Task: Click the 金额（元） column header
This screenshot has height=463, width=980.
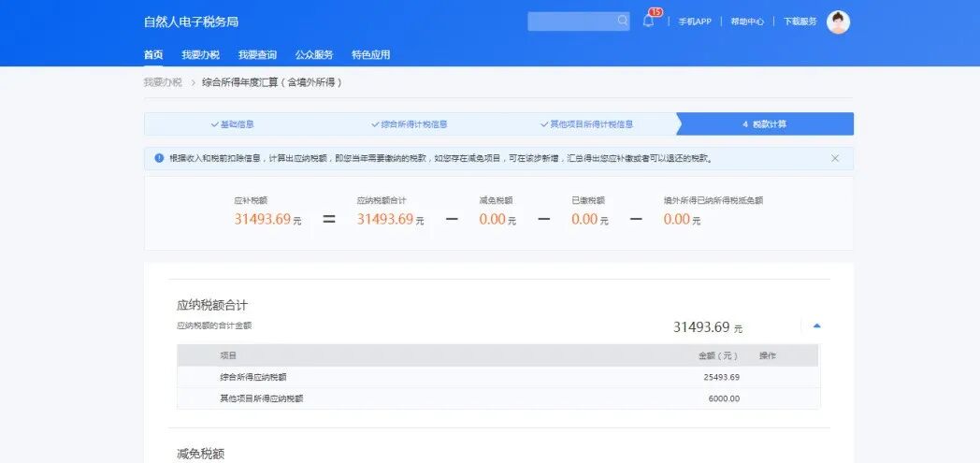Action: coord(718,355)
